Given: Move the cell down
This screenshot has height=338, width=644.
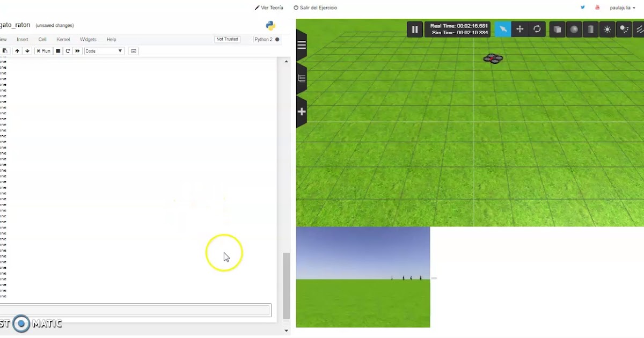Looking at the screenshot, I should (x=27, y=51).
